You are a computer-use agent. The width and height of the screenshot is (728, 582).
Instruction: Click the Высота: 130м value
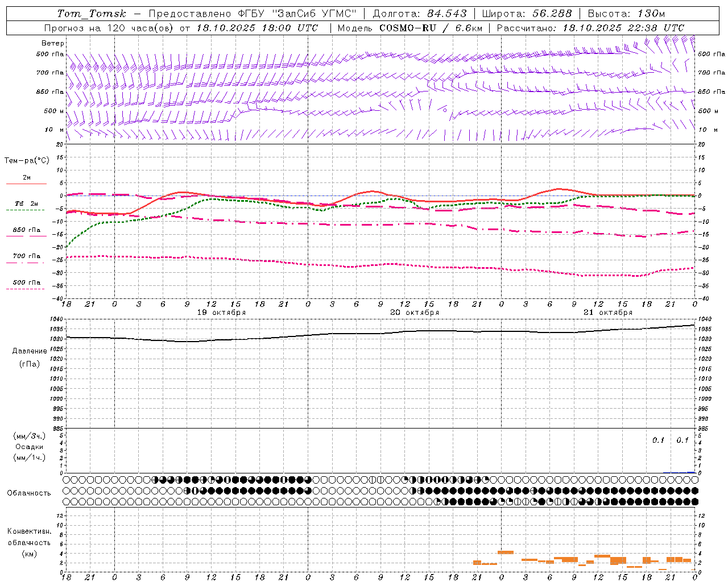pos(626,14)
